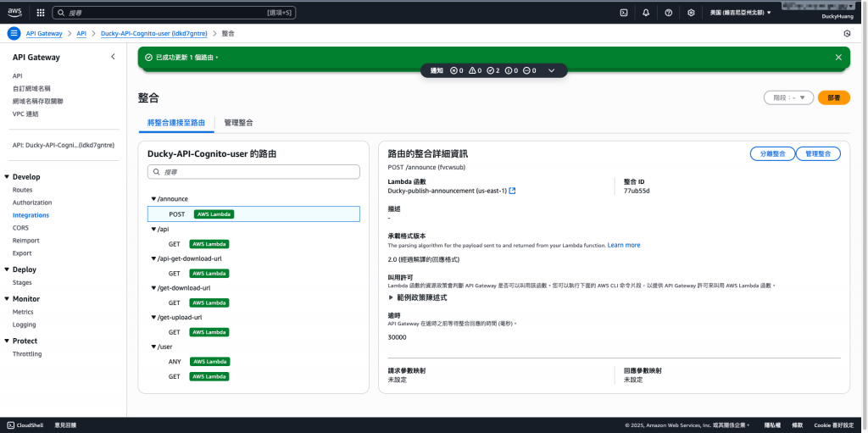Collapse the API Gateway side panel
The height and width of the screenshot is (433, 868).
point(113,57)
